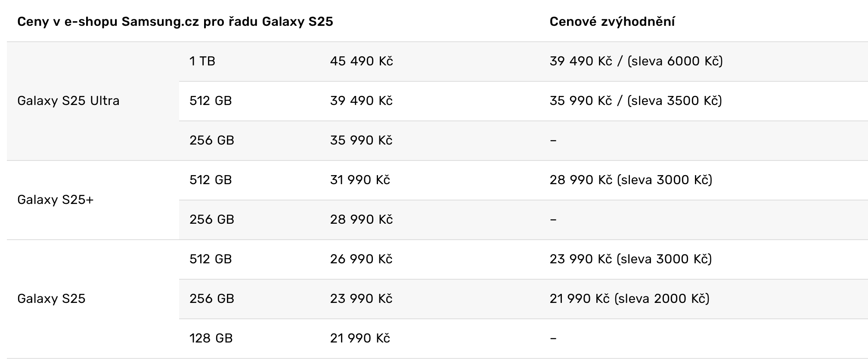
Task: Click the 31 990 Kč price
Action: (x=360, y=180)
